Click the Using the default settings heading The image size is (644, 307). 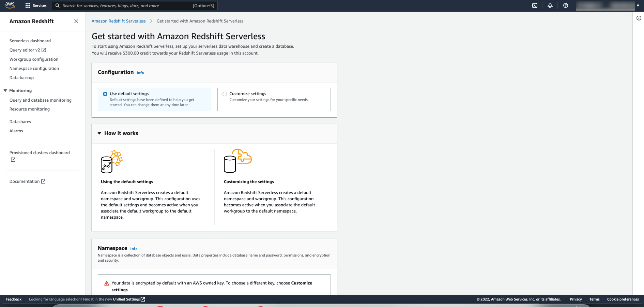[x=127, y=181]
